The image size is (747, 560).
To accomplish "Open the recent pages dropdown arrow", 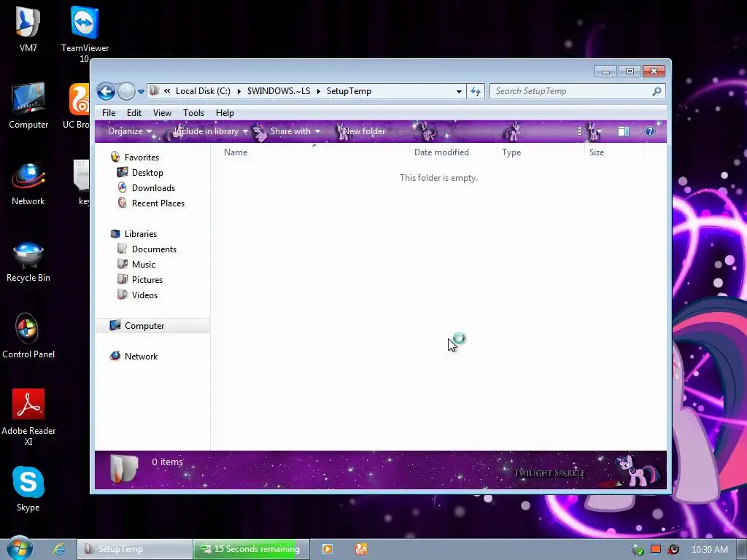I will coord(141,91).
